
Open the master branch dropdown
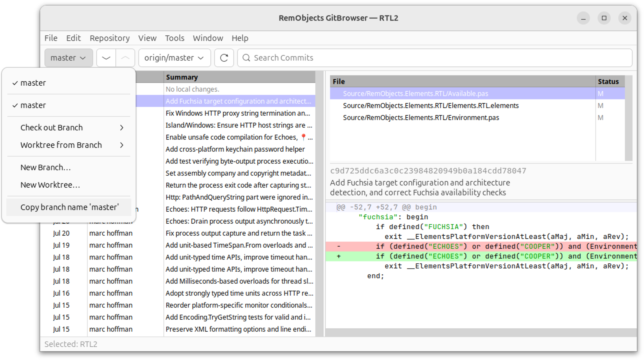[x=69, y=58]
